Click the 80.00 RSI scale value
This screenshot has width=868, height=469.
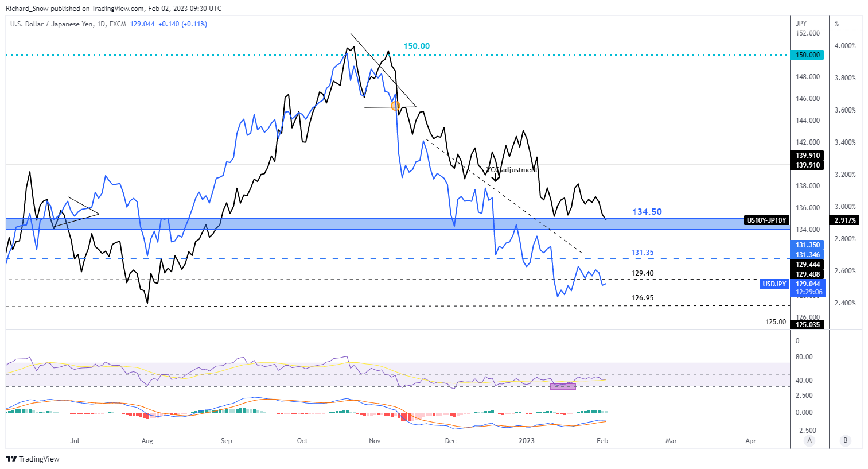pyautogui.click(x=804, y=357)
